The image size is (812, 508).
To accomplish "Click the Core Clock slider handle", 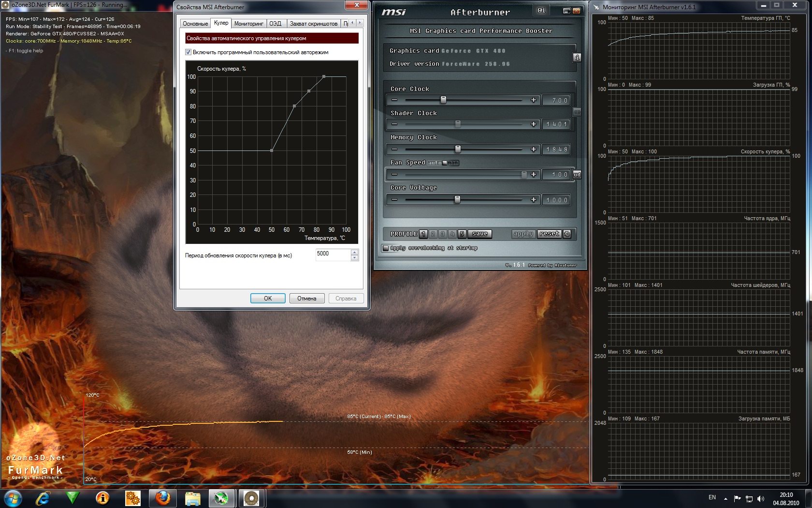I will click(443, 100).
